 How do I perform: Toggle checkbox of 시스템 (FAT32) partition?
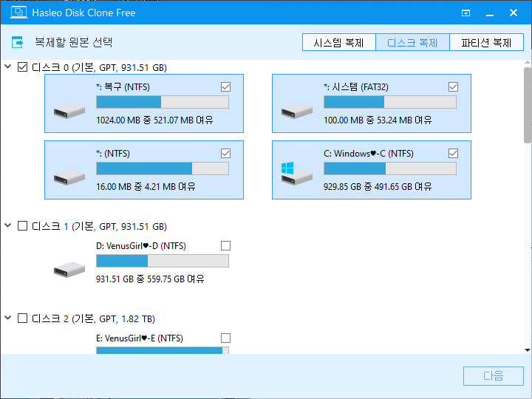(453, 87)
